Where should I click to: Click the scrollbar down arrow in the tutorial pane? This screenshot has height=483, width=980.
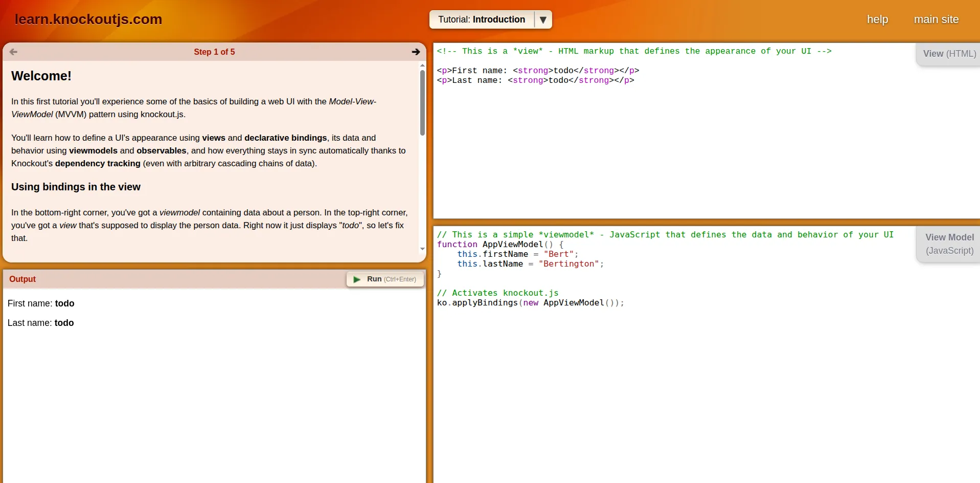[x=422, y=249]
